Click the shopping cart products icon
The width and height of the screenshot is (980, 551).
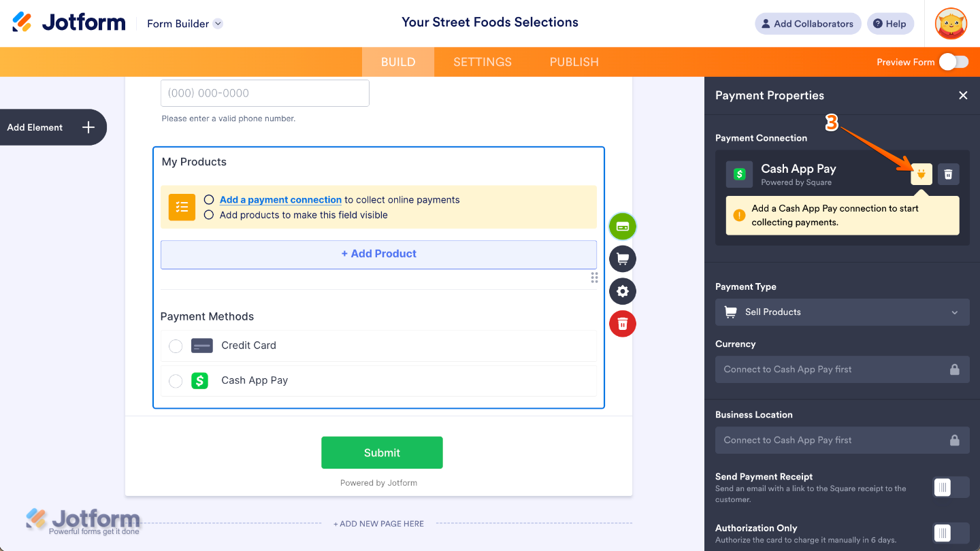(x=622, y=258)
